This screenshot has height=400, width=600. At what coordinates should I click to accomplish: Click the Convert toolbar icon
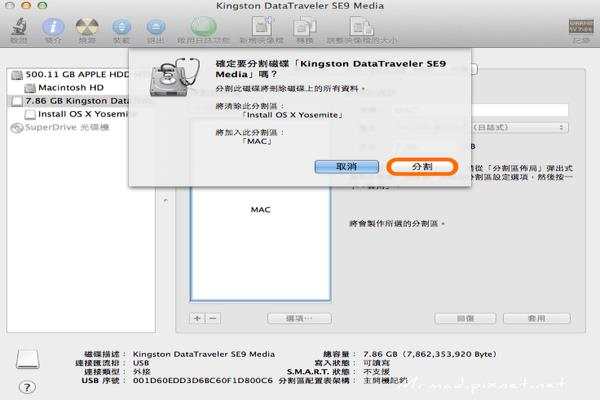click(305, 27)
